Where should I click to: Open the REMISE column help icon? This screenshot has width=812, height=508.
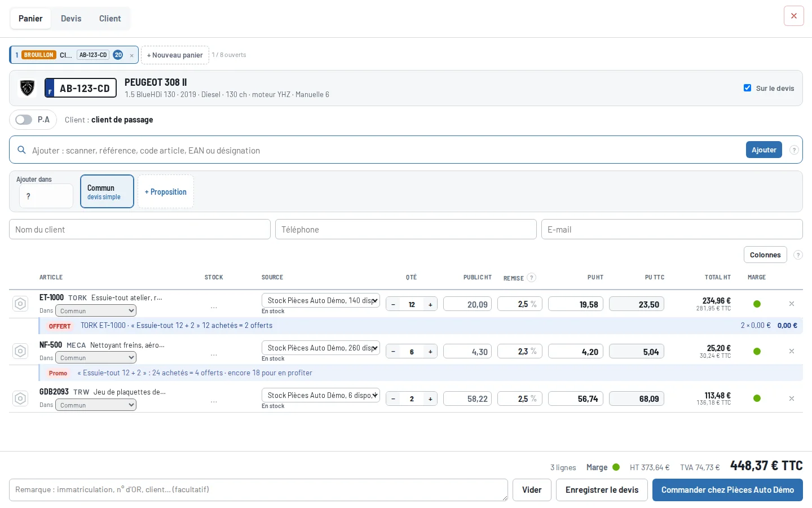coord(531,278)
